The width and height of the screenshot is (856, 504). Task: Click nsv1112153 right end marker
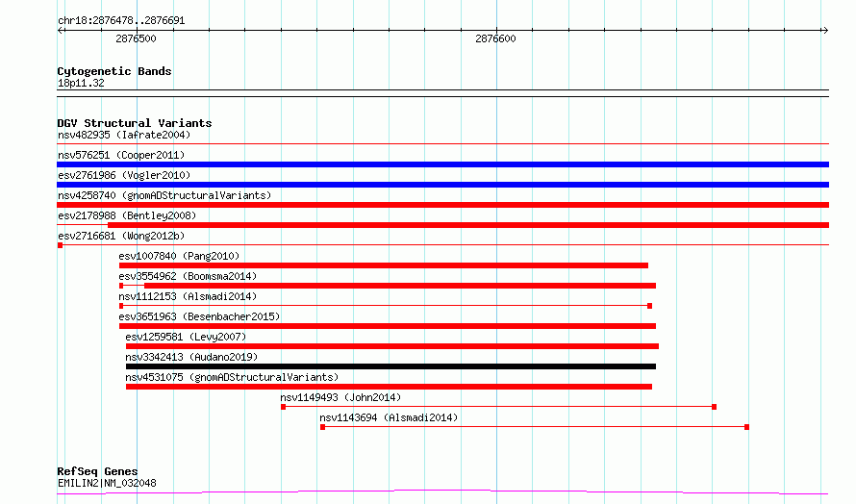(649, 306)
